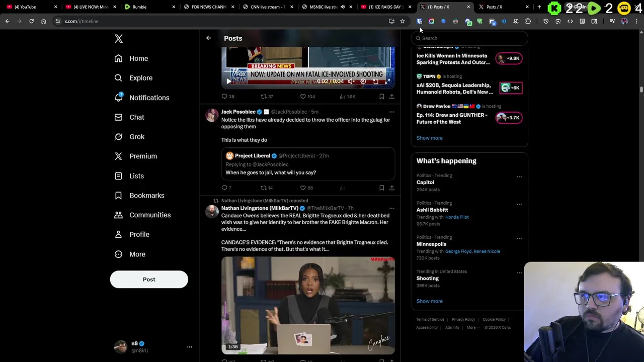Open the Home timeline from the sidebar
Screen dimensions: 644x362
click(x=131, y=58)
